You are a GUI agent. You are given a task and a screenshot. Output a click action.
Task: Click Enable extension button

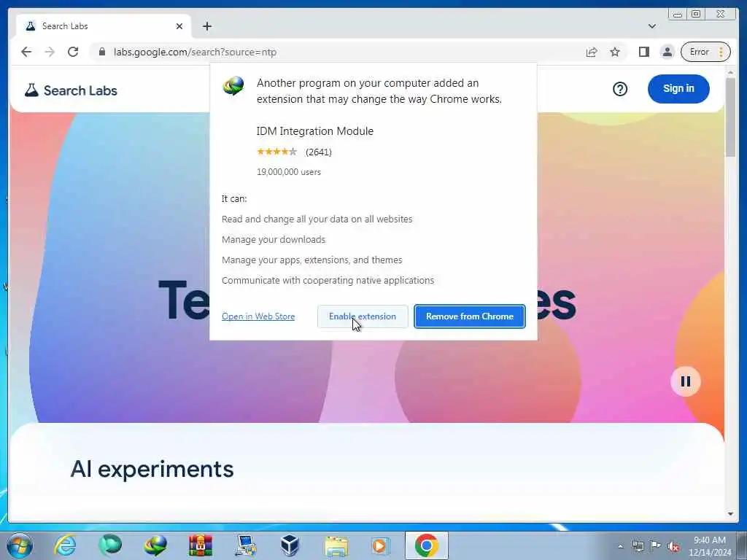(x=363, y=316)
